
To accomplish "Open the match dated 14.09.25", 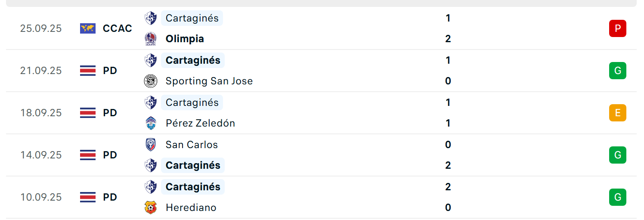I will 321,155.
